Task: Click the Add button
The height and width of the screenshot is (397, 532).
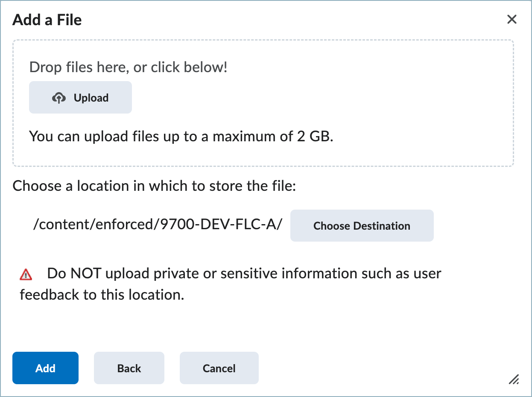Action: (x=45, y=368)
